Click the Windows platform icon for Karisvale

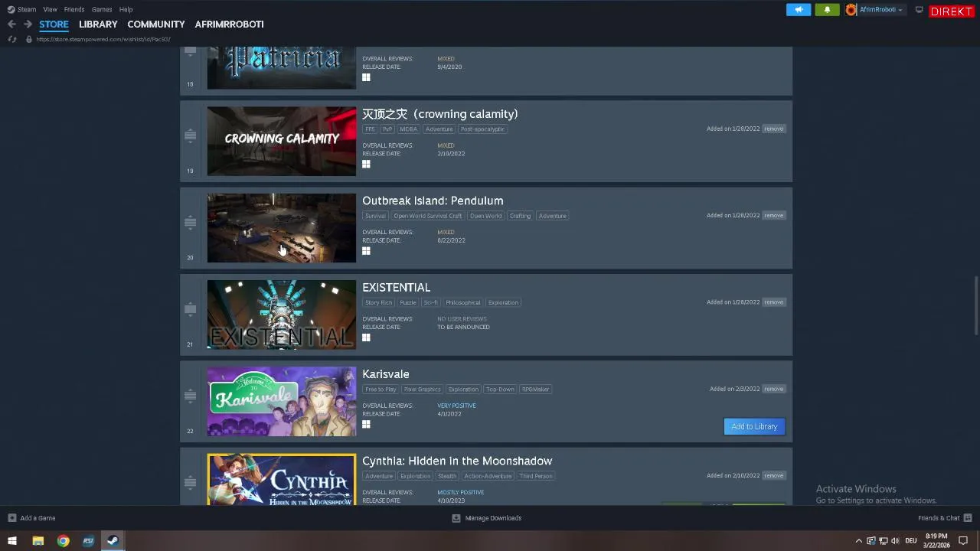point(366,424)
